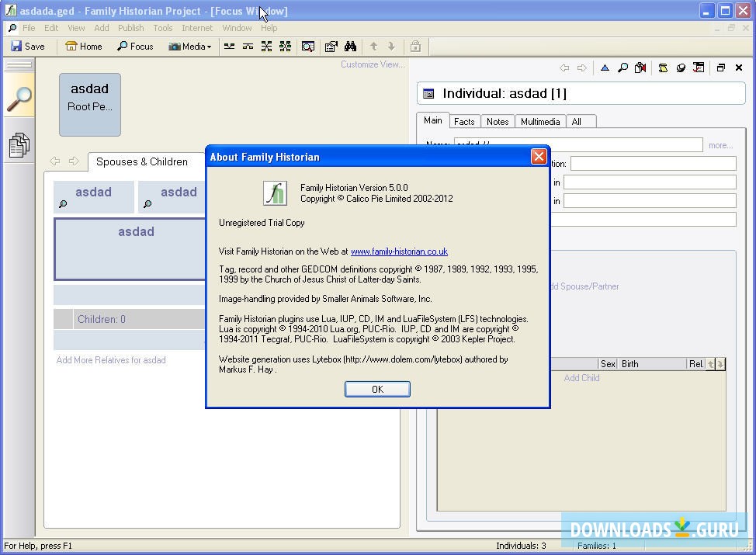Click the ancestors diagram toolbar icon
Viewport: 756px width, 555px height.
tap(230, 47)
